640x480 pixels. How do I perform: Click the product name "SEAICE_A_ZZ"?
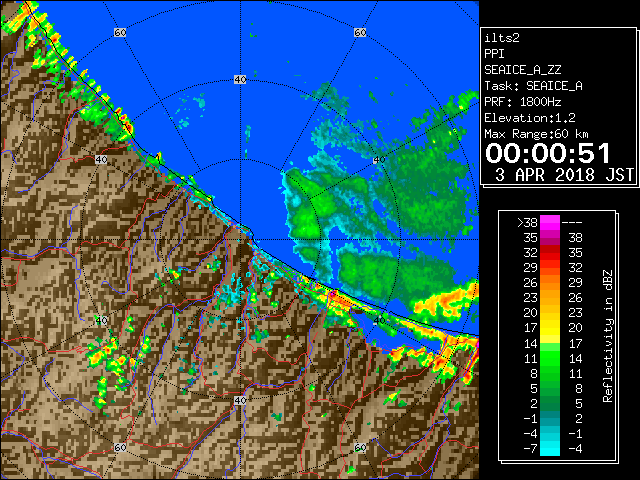pyautogui.click(x=522, y=70)
